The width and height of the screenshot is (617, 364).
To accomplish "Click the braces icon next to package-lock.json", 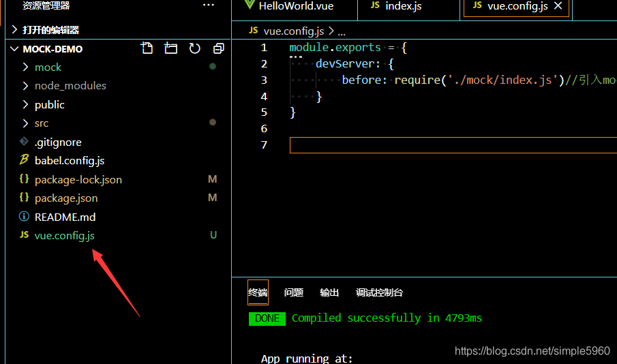I will tap(24, 179).
